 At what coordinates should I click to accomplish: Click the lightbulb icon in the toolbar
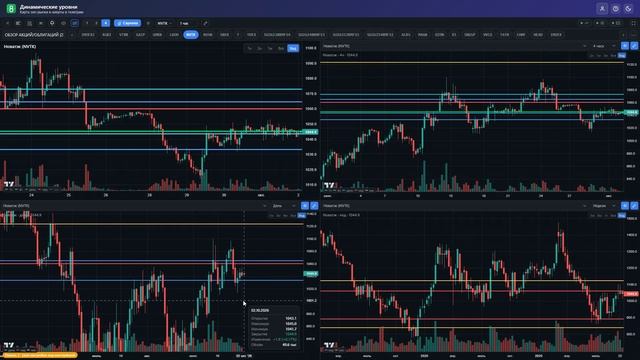coord(52,23)
